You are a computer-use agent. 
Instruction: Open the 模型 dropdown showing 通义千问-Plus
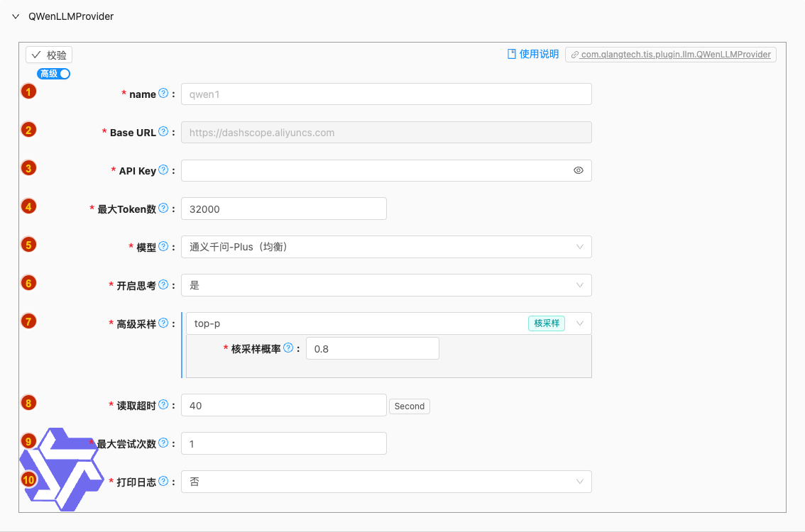(386, 247)
